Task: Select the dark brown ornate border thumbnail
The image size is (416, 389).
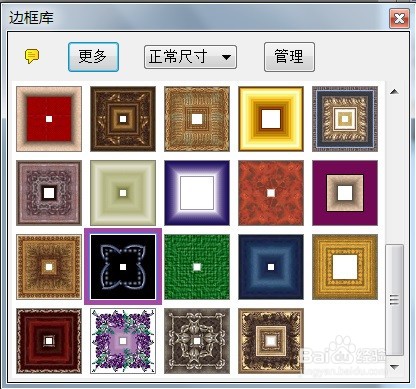Action: pos(123,119)
